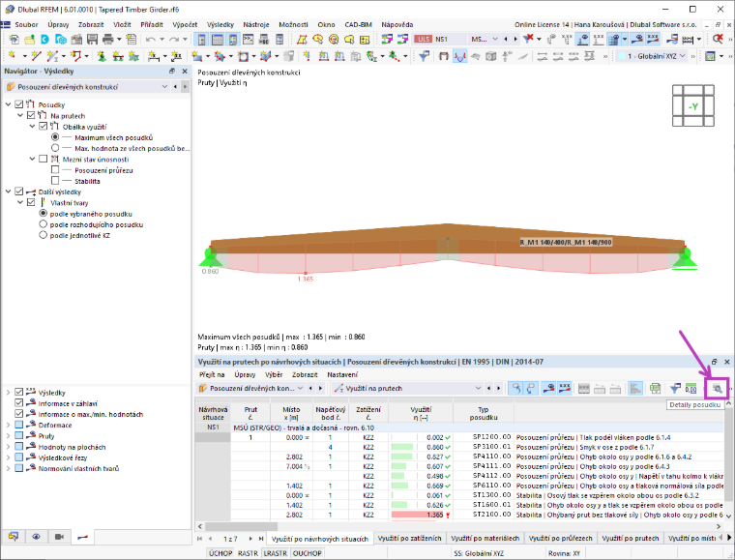Select podle rozhodujícího posudku radio button
The height and width of the screenshot is (560, 735).
[x=44, y=224]
